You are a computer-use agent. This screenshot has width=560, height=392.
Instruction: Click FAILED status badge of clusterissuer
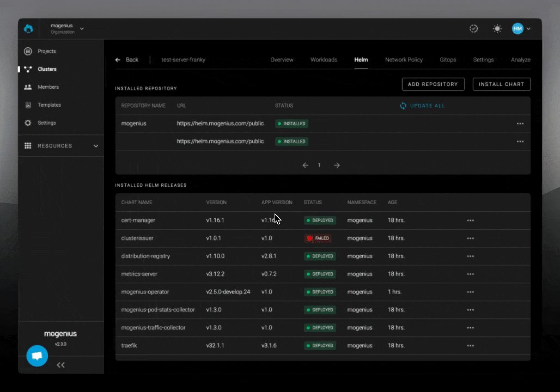(x=318, y=238)
